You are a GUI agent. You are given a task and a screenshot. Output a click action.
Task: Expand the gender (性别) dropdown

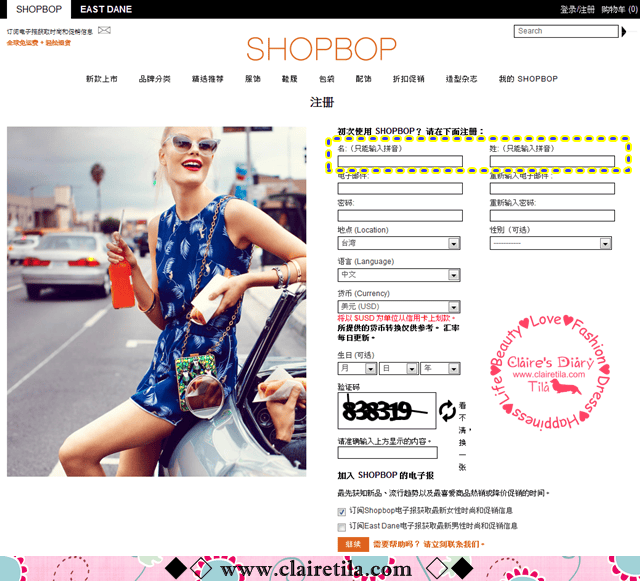[550, 243]
